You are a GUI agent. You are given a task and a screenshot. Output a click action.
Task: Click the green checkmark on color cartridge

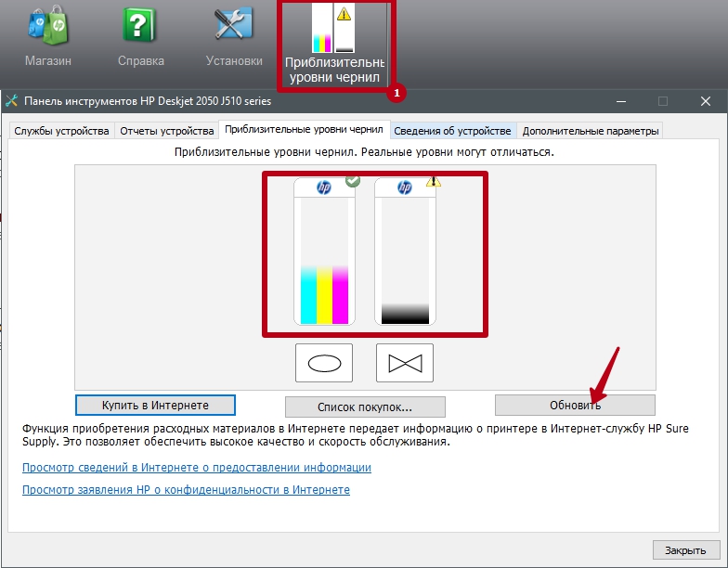pyautogui.click(x=352, y=182)
